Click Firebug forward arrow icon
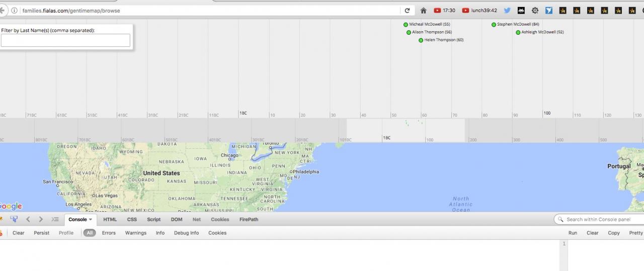 [x=41, y=219]
